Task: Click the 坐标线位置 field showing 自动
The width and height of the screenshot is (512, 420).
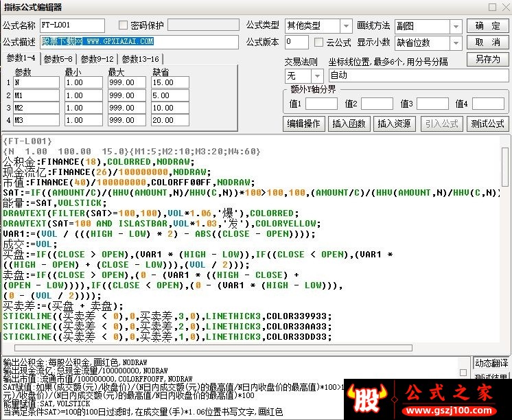Action: coord(419,75)
